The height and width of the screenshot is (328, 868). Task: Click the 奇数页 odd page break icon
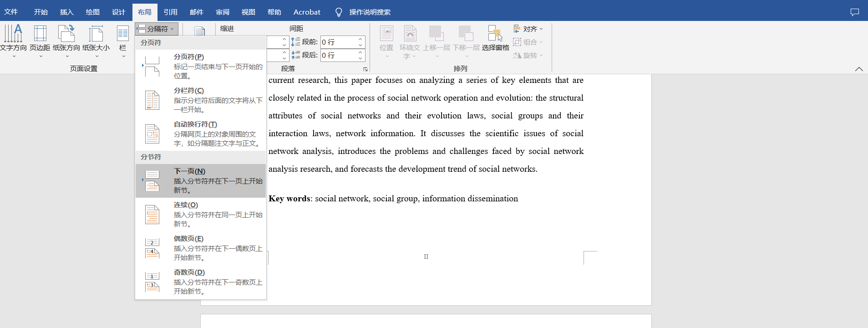pos(152,282)
